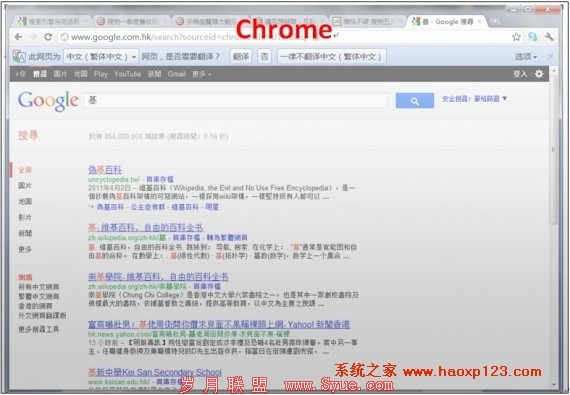Expand the translation language dropdown

tap(101, 57)
